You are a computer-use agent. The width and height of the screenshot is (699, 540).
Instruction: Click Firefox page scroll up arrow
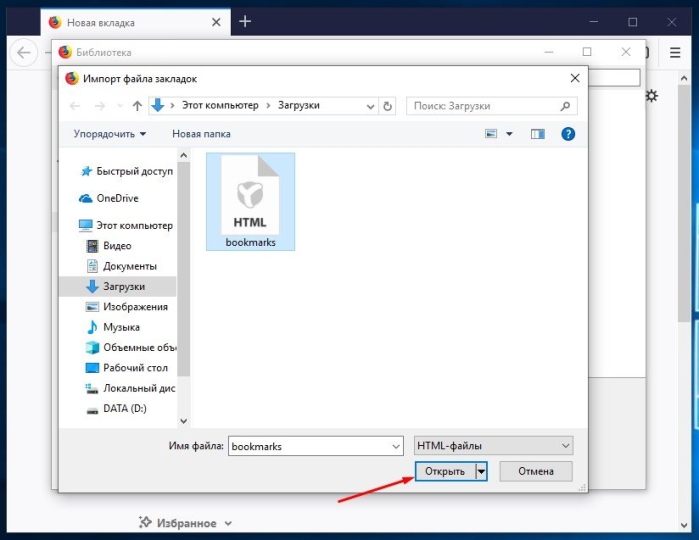coord(684,78)
